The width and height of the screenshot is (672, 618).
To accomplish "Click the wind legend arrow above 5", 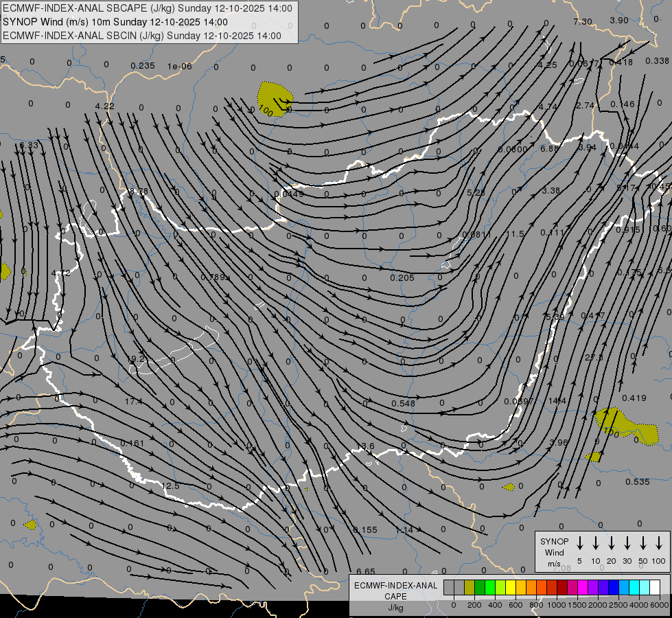I will [x=579, y=543].
